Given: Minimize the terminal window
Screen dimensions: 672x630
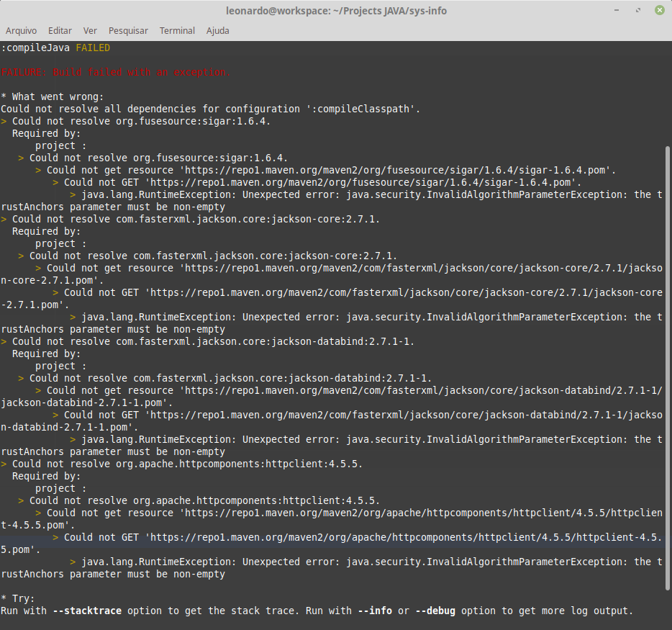Looking at the screenshot, I should tap(617, 10).
